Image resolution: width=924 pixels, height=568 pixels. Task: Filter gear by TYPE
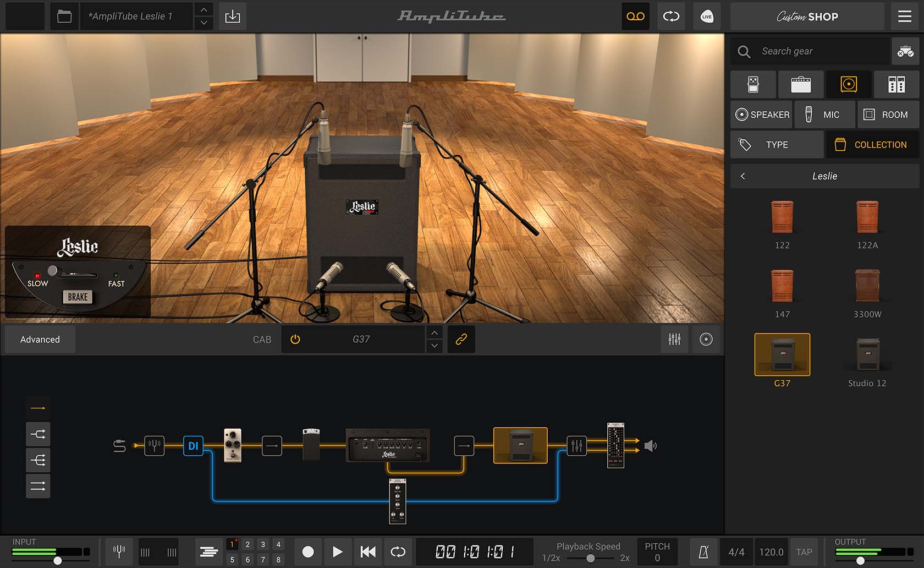pyautogui.click(x=777, y=144)
